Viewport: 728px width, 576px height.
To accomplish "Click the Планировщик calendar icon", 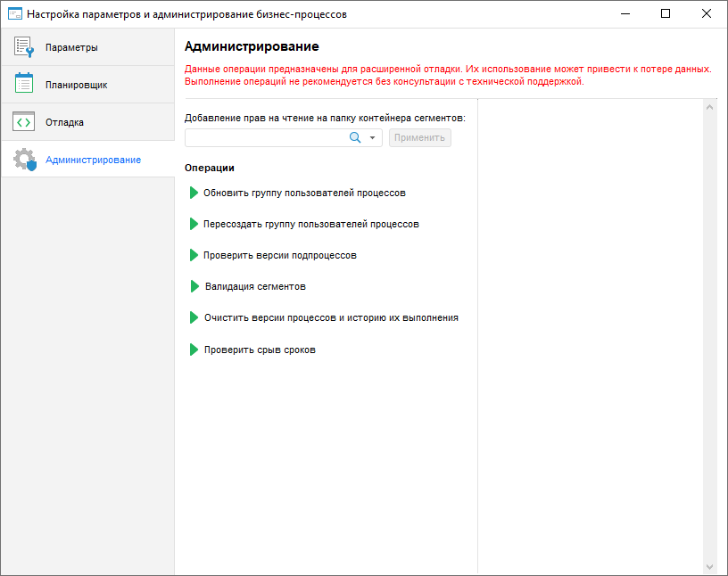I will (x=24, y=83).
